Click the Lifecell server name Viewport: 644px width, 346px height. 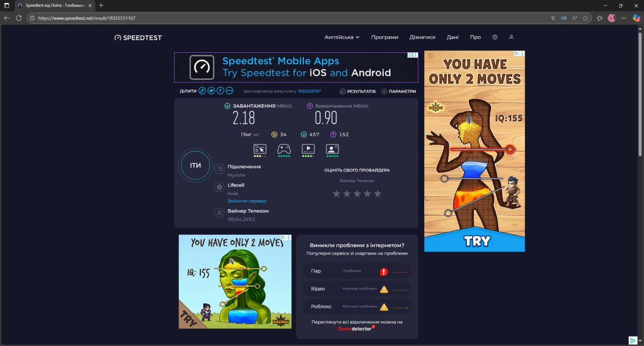pyautogui.click(x=236, y=185)
